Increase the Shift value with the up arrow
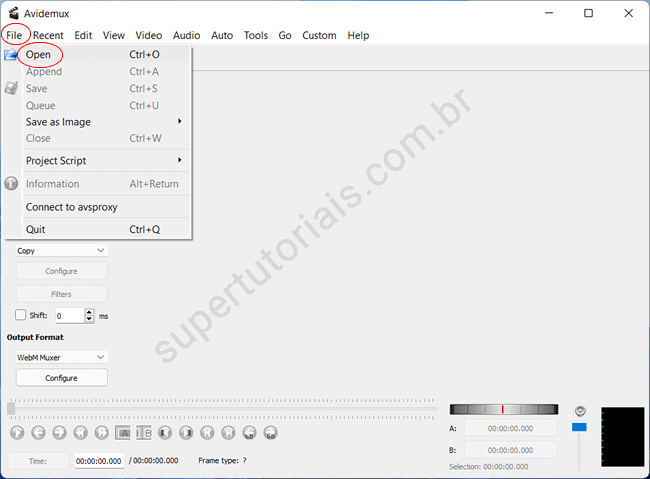Image resolution: width=650 pixels, height=479 pixels. (x=89, y=311)
